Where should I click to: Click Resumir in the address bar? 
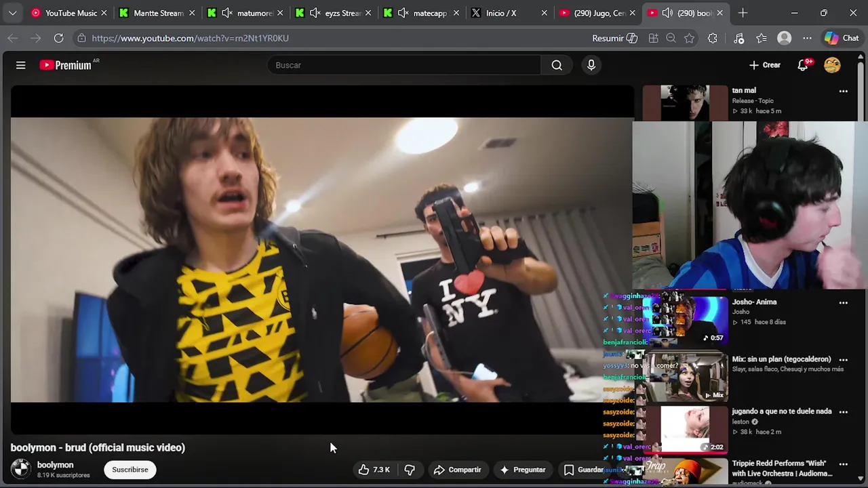click(x=615, y=38)
